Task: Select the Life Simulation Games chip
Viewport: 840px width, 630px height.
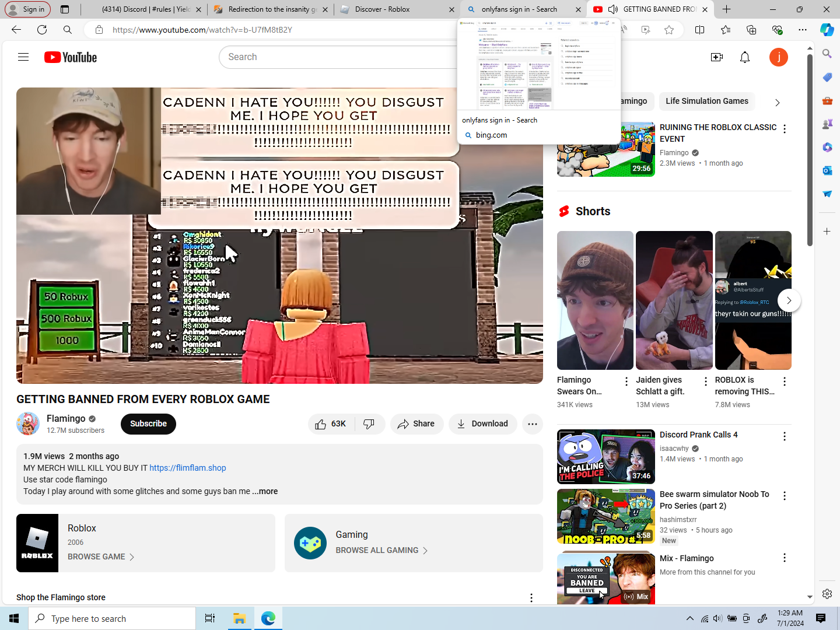Action: (707, 101)
